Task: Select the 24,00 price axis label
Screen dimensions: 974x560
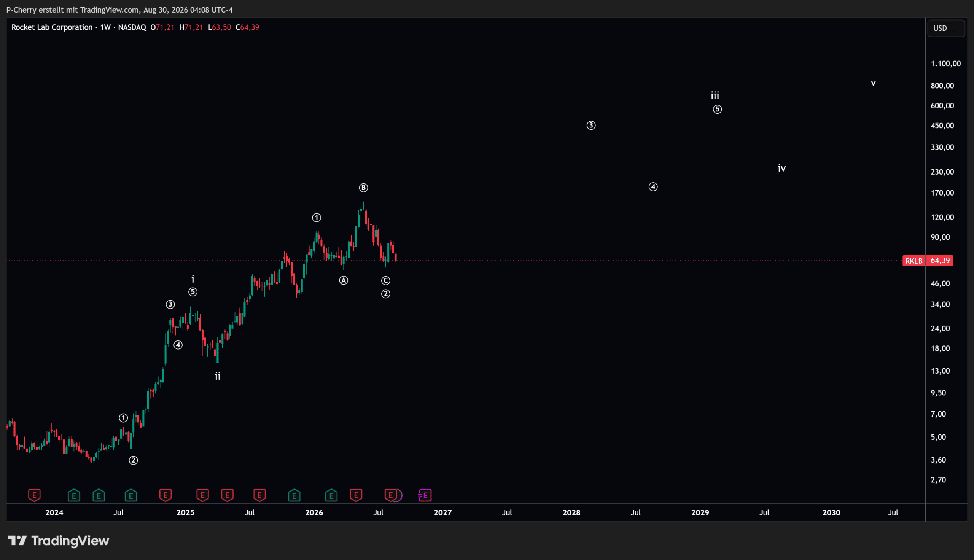Action: point(941,328)
